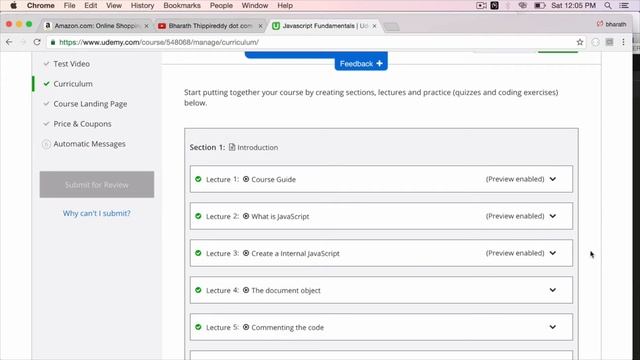Viewport: 640px width, 360px height.
Task: Open the Help menu
Action: (x=285, y=6)
